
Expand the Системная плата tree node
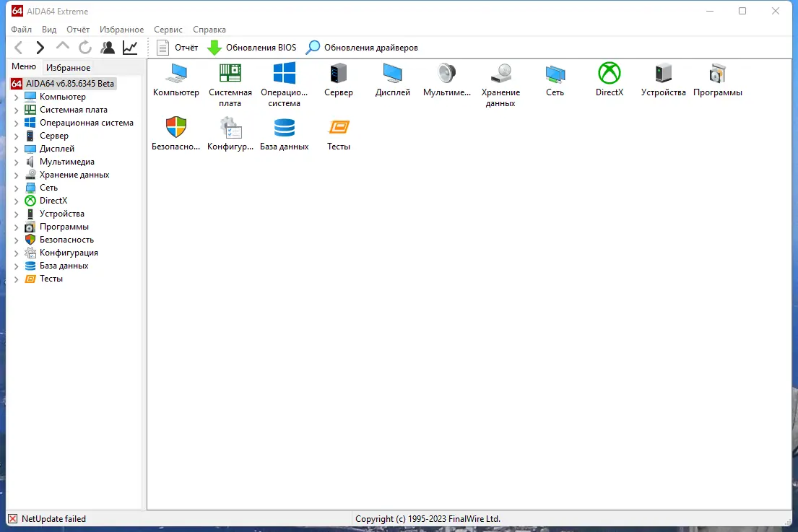[17, 110]
